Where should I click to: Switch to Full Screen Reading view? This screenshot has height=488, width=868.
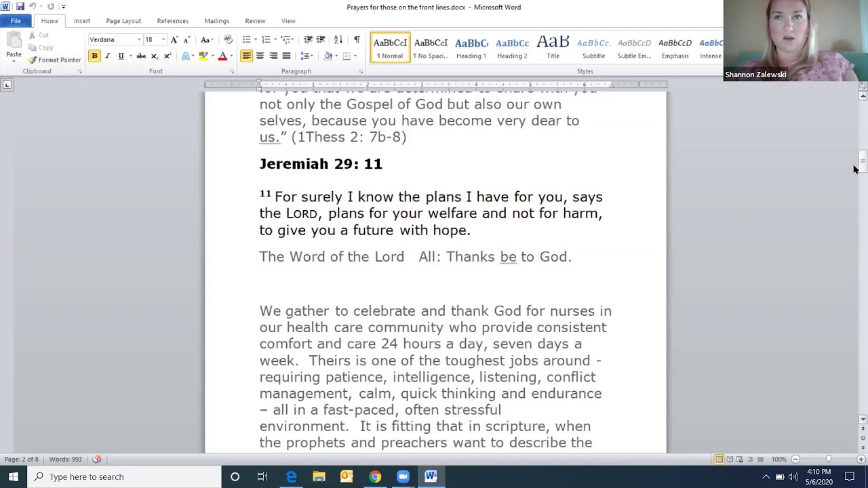730,460
